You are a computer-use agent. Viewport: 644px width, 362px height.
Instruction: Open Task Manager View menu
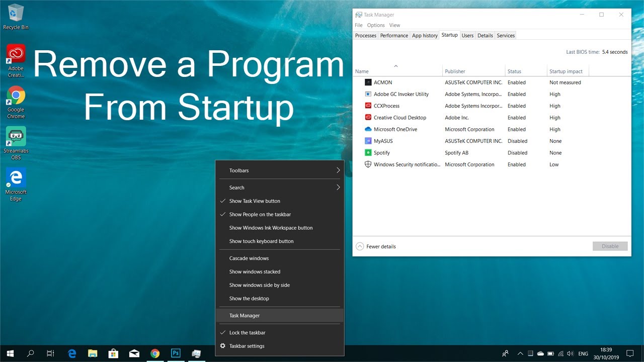(395, 25)
